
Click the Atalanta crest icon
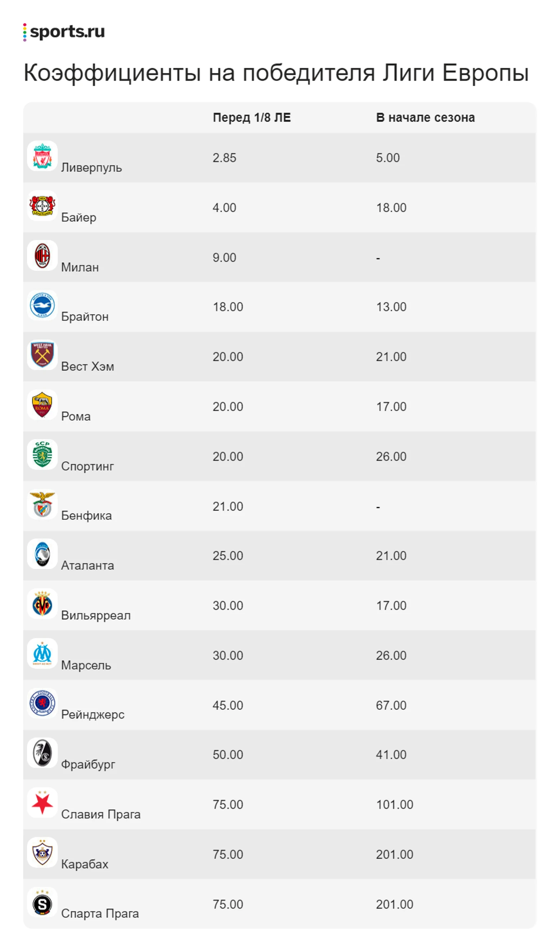pyautogui.click(x=42, y=554)
